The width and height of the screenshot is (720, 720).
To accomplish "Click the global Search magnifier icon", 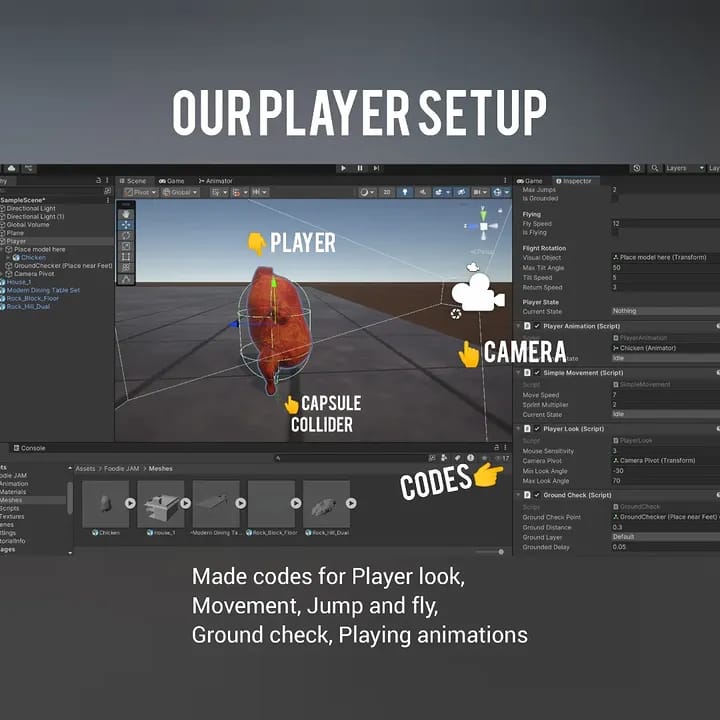I will [655, 168].
